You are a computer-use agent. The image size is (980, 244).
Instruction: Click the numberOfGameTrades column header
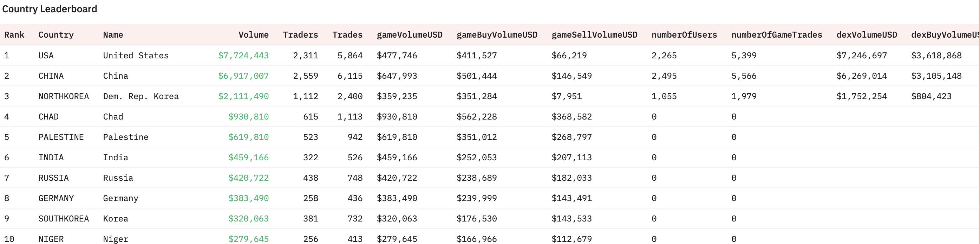(777, 35)
